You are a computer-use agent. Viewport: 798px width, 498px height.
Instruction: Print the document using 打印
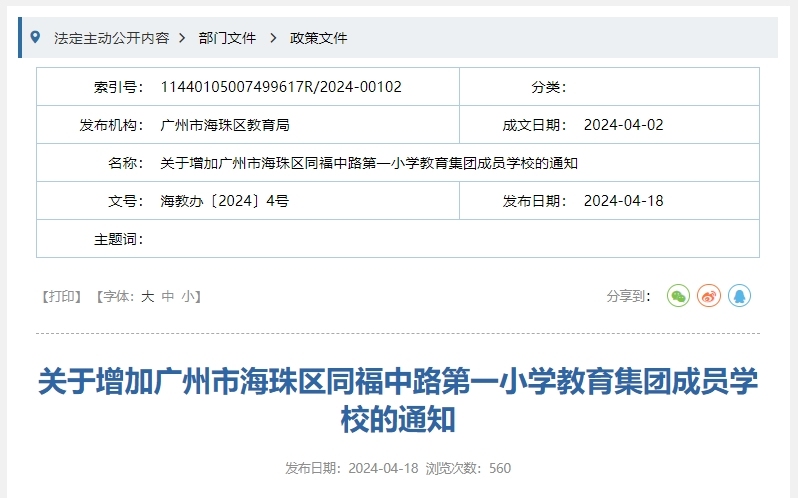tap(61, 296)
